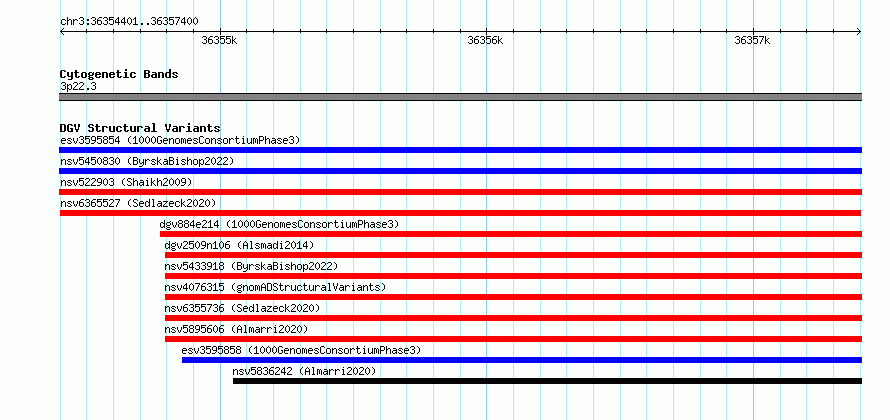Open nsv4076315 gnomAD variant label
Screen dimensions: 890x420
coord(275,287)
